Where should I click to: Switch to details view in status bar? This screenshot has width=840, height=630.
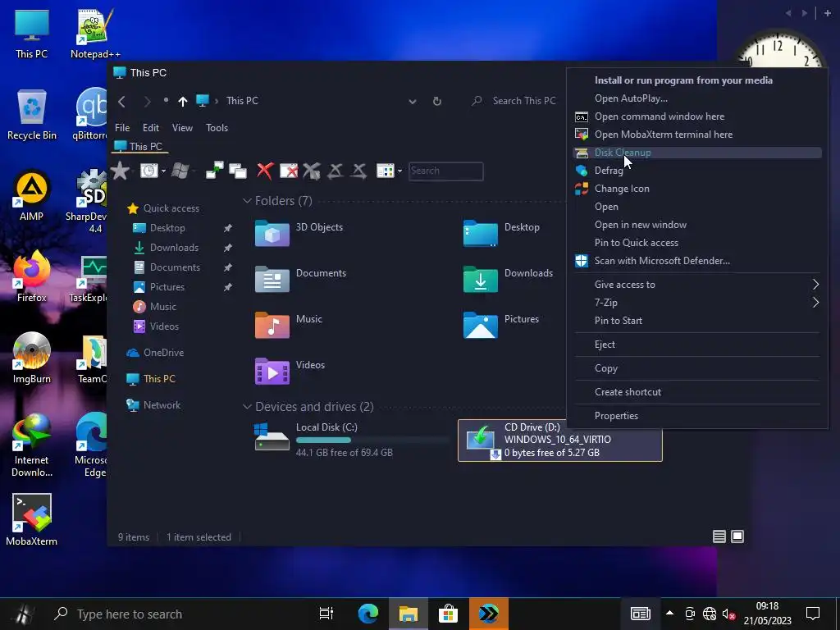[719, 536]
